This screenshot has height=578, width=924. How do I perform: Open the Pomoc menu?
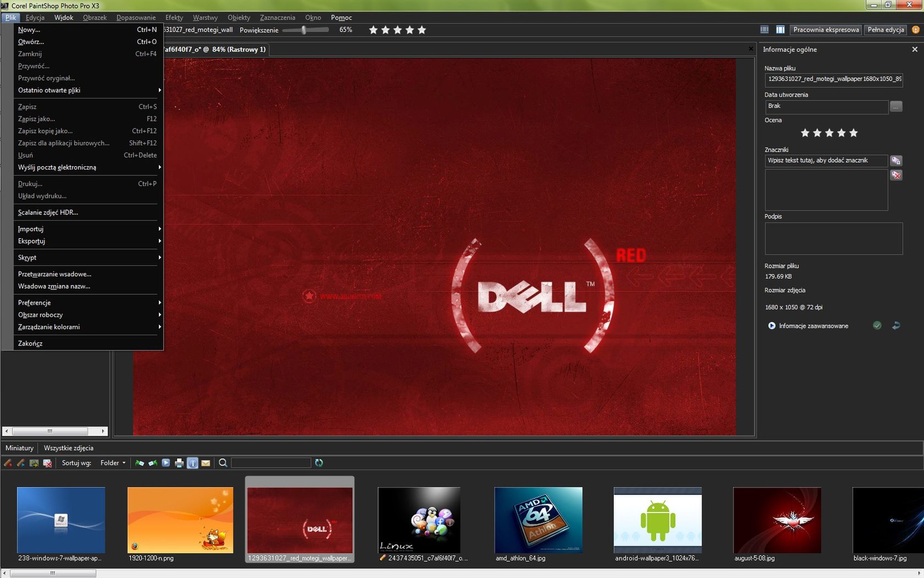(342, 18)
